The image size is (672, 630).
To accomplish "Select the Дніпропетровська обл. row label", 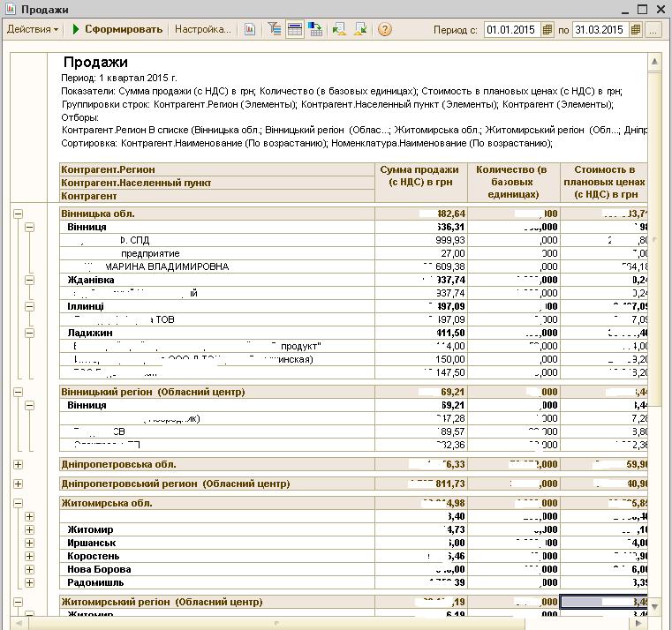I will pos(118,464).
